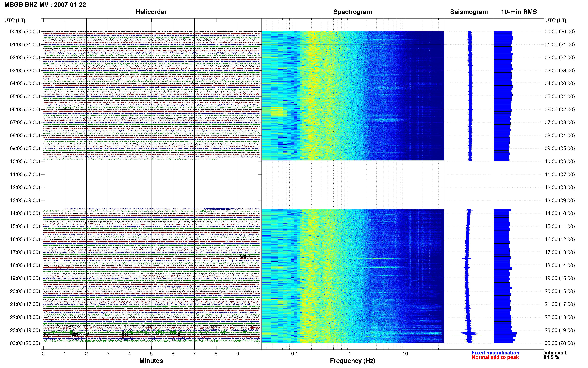
Task: Click left time label '06:00 (02:00)'
Action: click(x=25, y=110)
